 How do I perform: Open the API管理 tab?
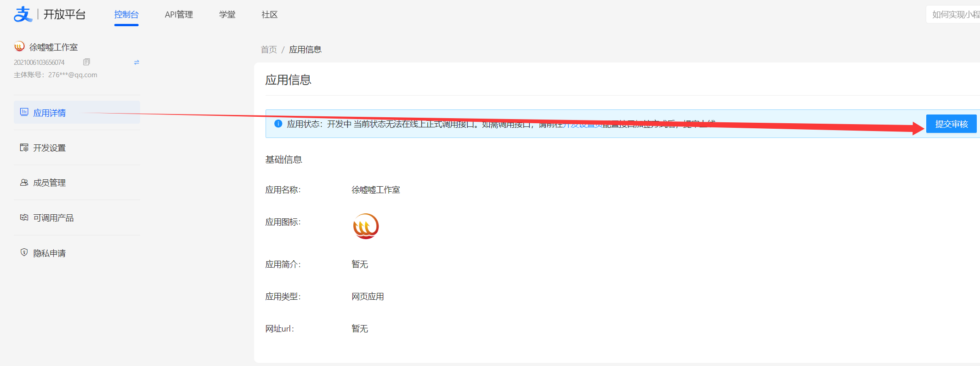[x=179, y=15]
